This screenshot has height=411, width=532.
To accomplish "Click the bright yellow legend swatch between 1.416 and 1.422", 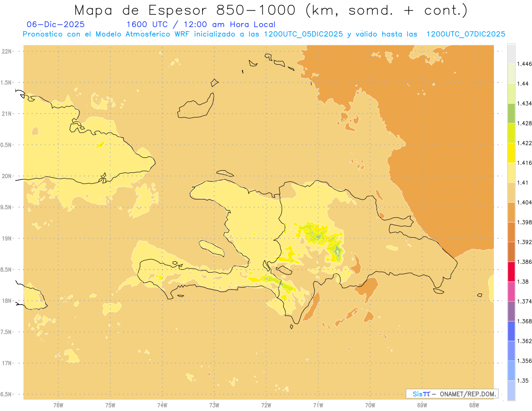I will click(x=511, y=153).
